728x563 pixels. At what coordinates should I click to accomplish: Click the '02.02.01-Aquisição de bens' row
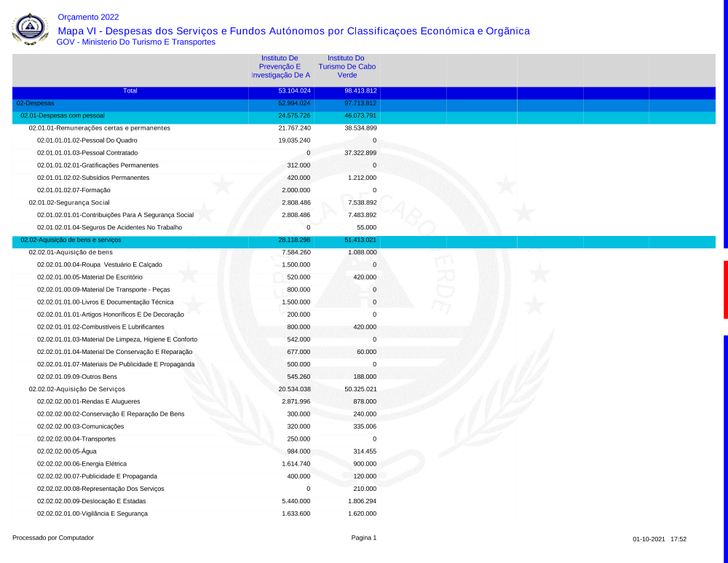click(x=71, y=252)
